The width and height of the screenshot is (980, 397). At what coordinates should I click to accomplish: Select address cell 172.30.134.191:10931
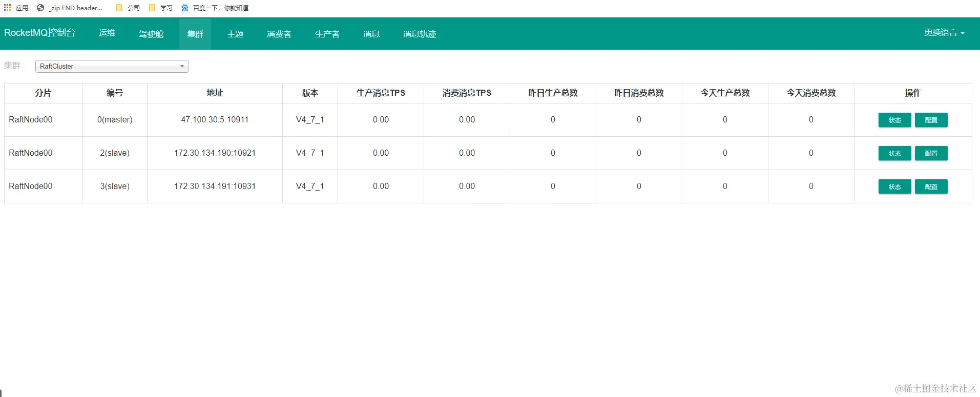[x=215, y=186]
